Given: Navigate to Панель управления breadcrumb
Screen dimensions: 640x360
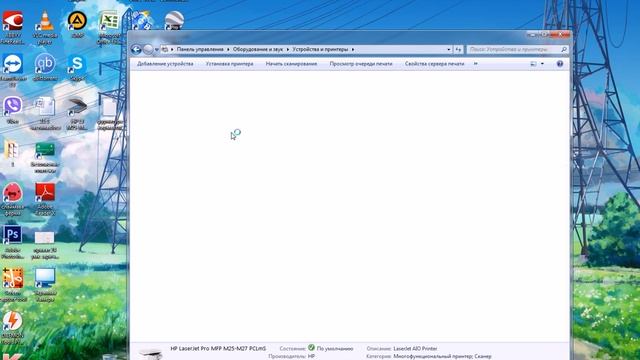Looking at the screenshot, I should tap(200, 49).
